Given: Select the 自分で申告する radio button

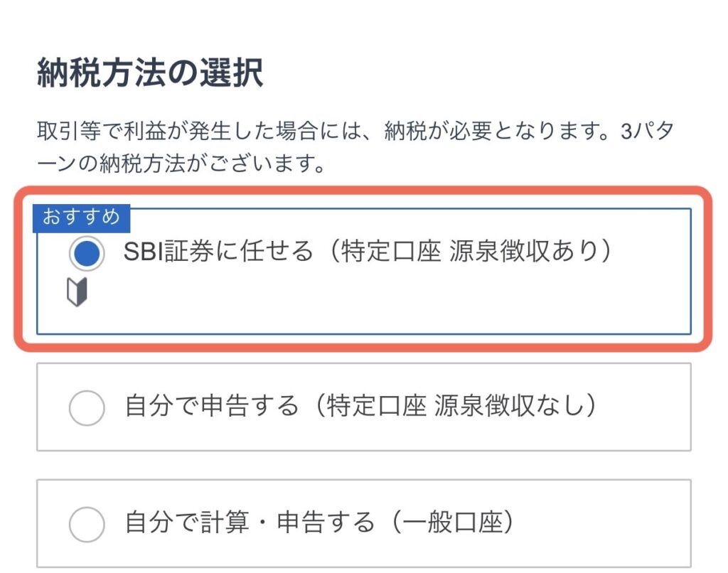Looking at the screenshot, I should pos(87,408).
